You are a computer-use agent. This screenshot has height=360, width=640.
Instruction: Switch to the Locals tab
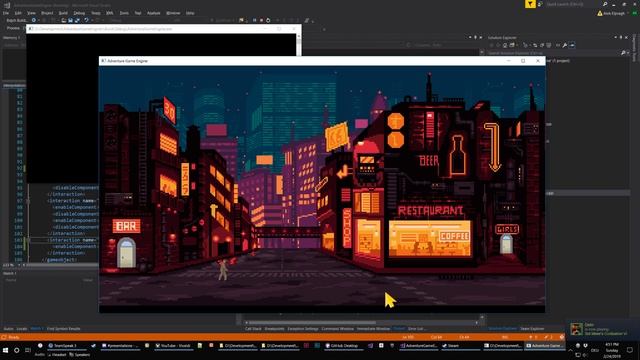point(22,329)
